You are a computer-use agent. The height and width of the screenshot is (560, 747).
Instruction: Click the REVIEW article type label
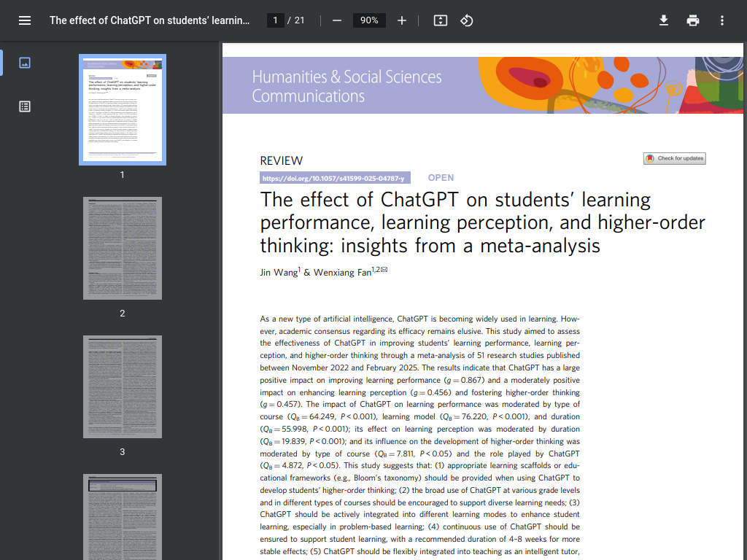tap(281, 161)
